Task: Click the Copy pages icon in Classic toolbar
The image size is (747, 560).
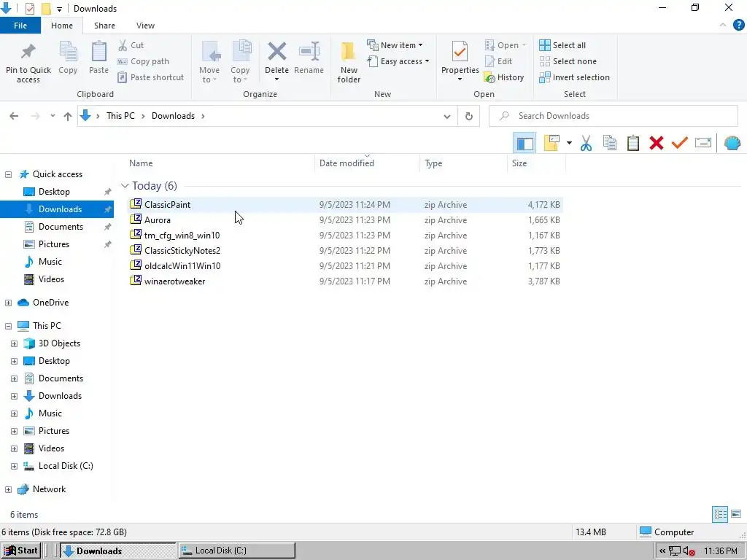Action: pyautogui.click(x=609, y=143)
